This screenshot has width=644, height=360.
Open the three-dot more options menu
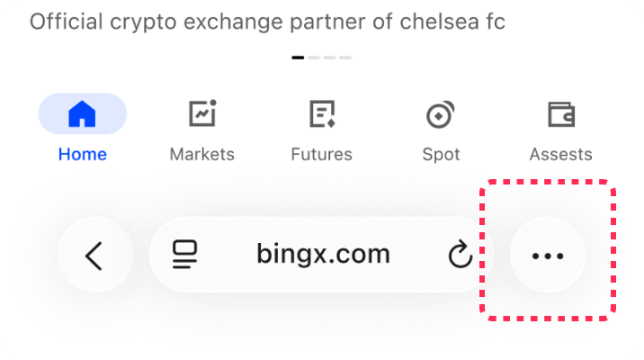[x=548, y=256]
